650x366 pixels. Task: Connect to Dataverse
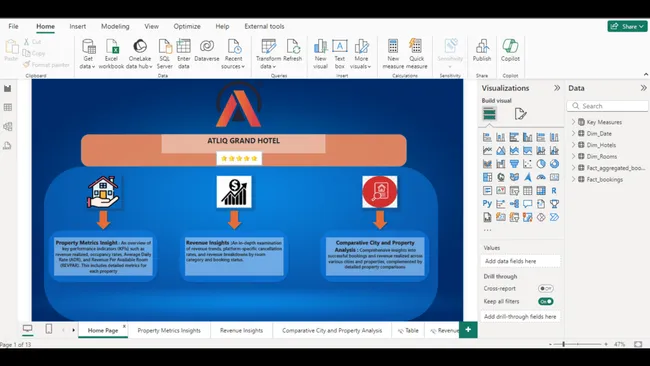pyautogui.click(x=206, y=51)
